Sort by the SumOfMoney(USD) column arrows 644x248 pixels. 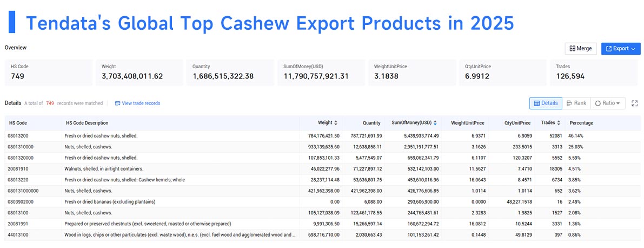(x=435, y=122)
